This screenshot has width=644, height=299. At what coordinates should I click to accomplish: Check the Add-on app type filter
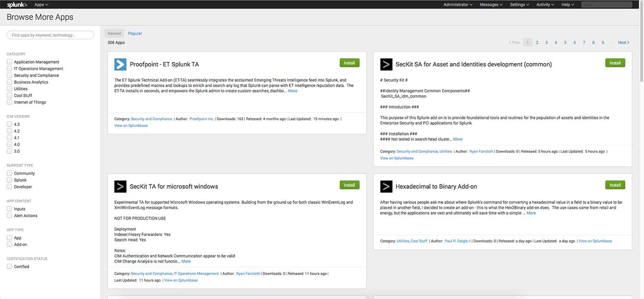click(x=9, y=245)
